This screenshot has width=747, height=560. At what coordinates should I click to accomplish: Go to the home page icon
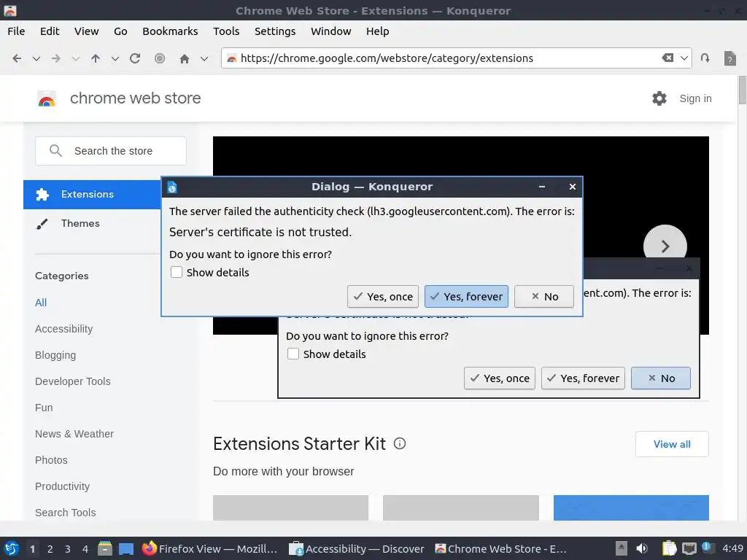tap(185, 58)
